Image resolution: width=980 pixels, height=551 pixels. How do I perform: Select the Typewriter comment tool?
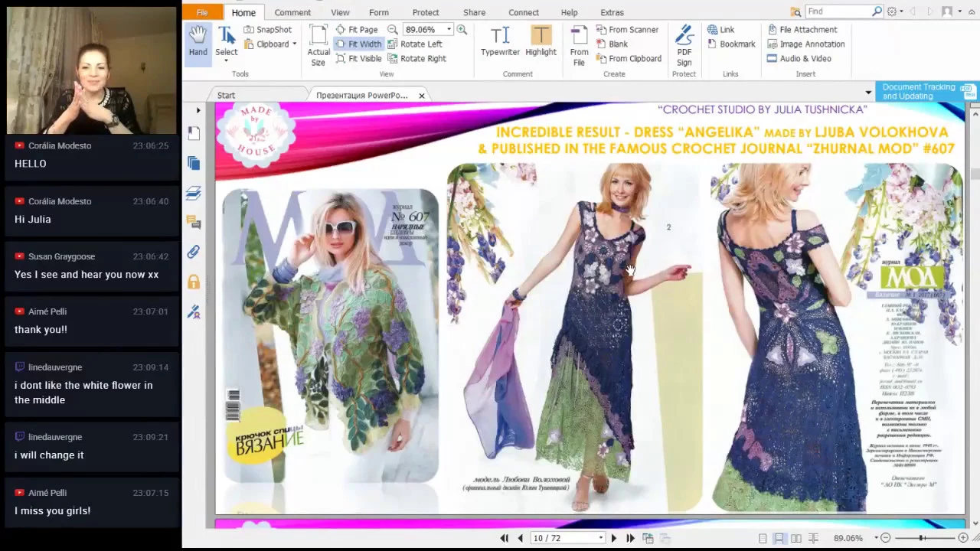500,41
